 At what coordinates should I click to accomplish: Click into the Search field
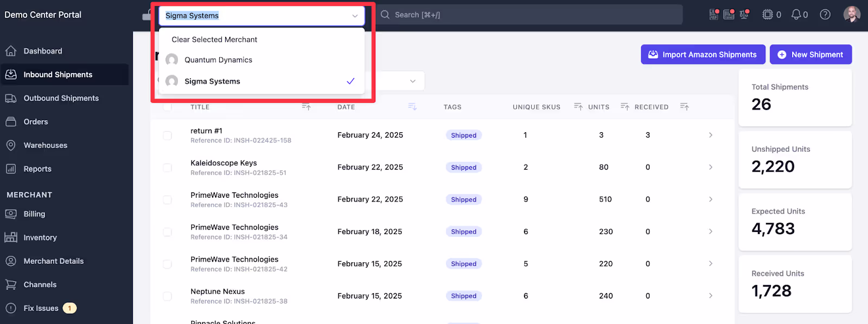tap(529, 15)
